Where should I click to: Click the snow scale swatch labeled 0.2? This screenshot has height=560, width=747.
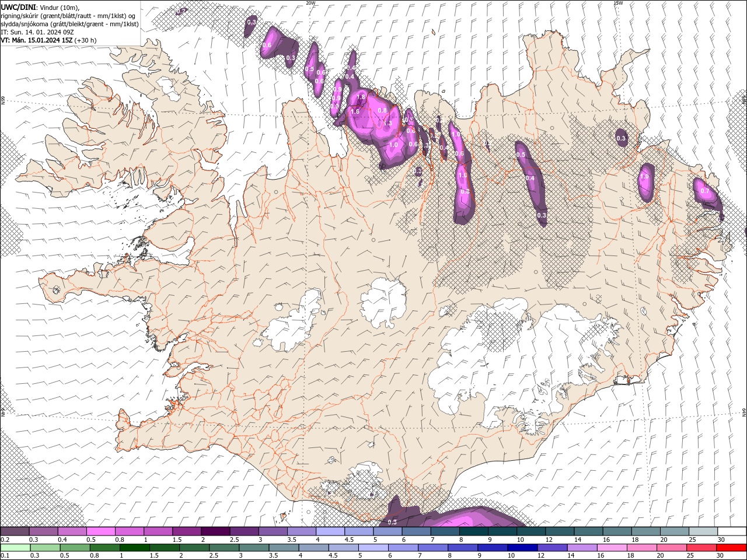click(x=15, y=531)
